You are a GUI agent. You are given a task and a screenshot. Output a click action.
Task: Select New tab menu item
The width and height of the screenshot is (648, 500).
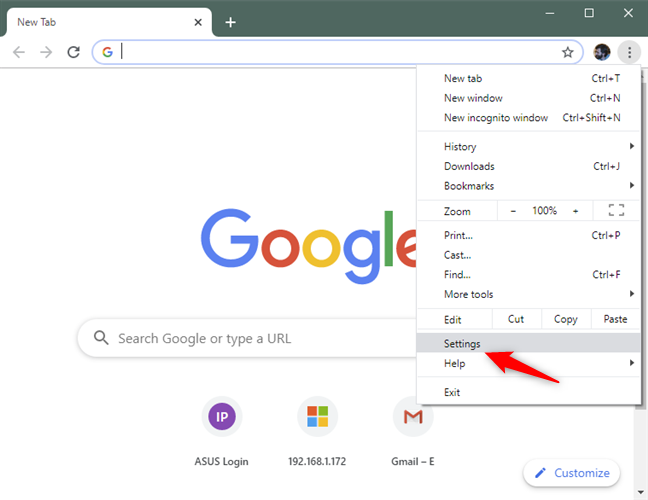click(x=529, y=79)
